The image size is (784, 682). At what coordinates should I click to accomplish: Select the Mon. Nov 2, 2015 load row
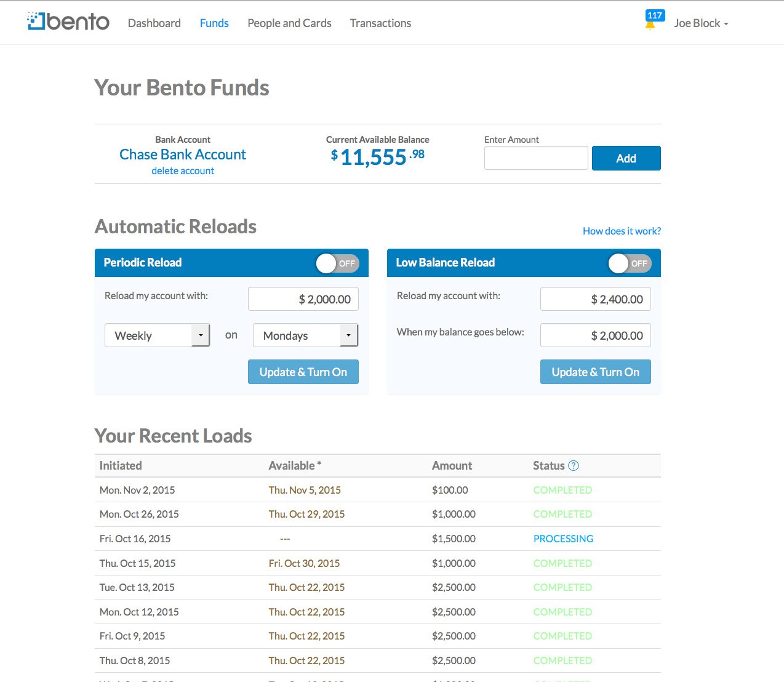(377, 490)
